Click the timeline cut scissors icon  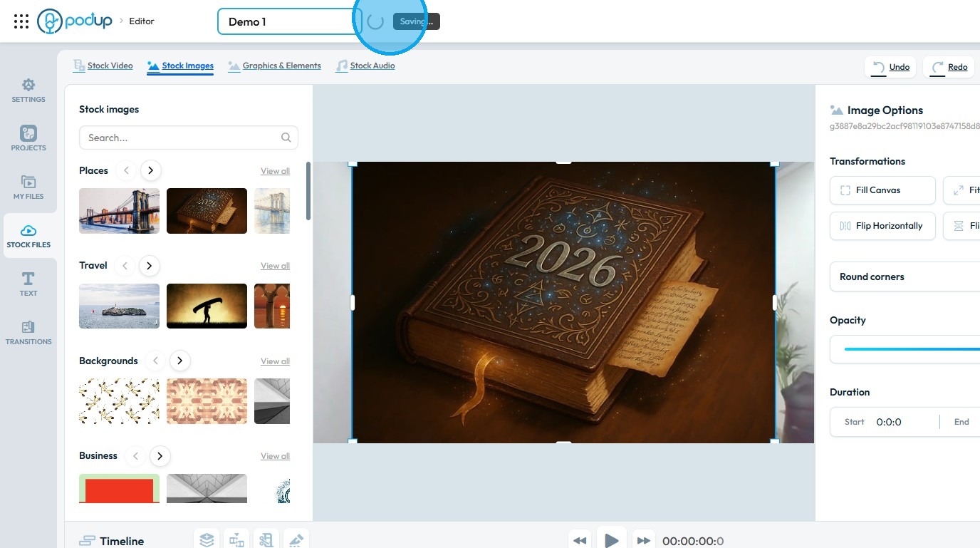pyautogui.click(x=266, y=539)
